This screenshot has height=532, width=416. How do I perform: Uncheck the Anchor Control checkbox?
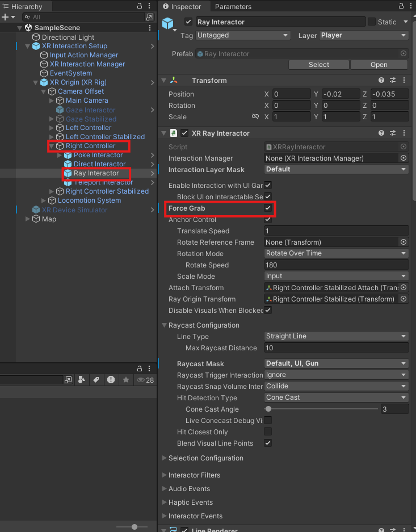pyautogui.click(x=268, y=219)
